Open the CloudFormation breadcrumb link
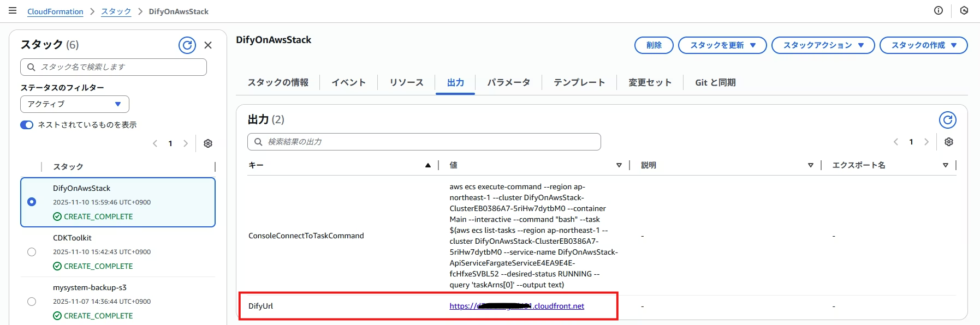 point(55,11)
